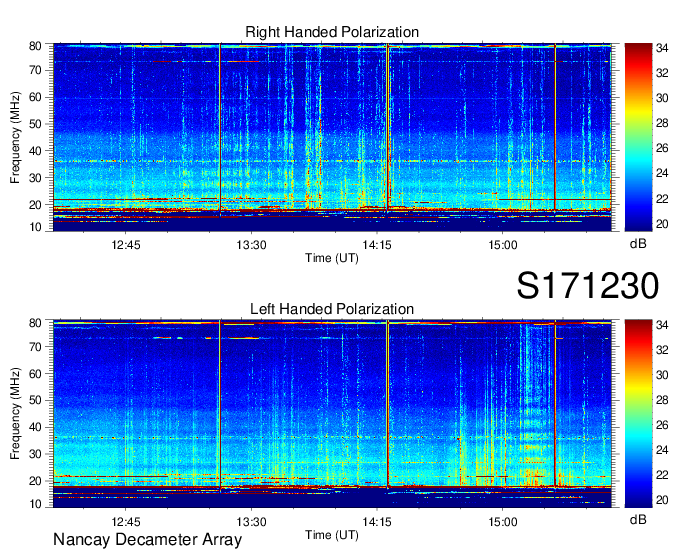Click the 12:45 tick label of bottom plot
The width and height of the screenshot is (680, 552).
[x=126, y=522]
